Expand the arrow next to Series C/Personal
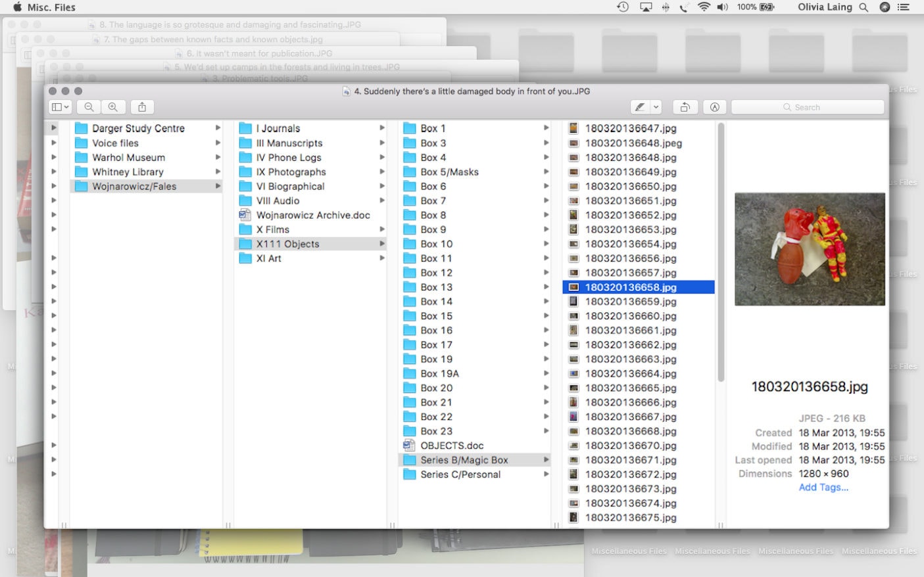This screenshot has width=924, height=577. [546, 474]
